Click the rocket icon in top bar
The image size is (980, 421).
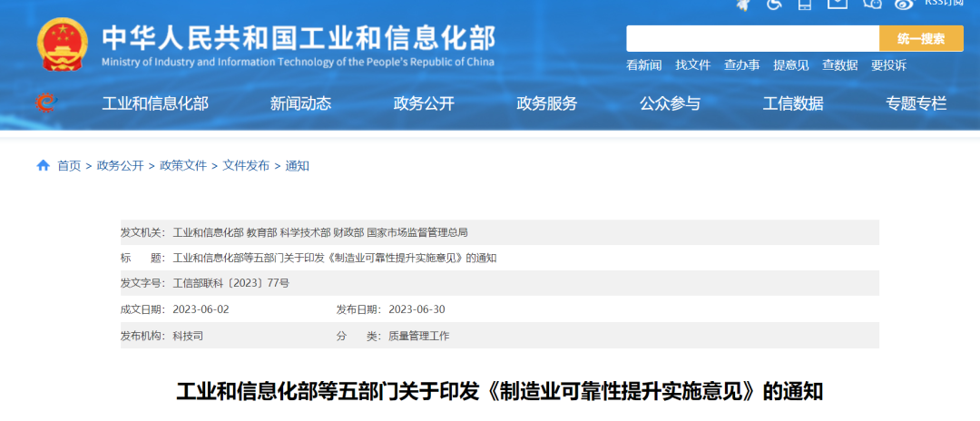point(742,5)
